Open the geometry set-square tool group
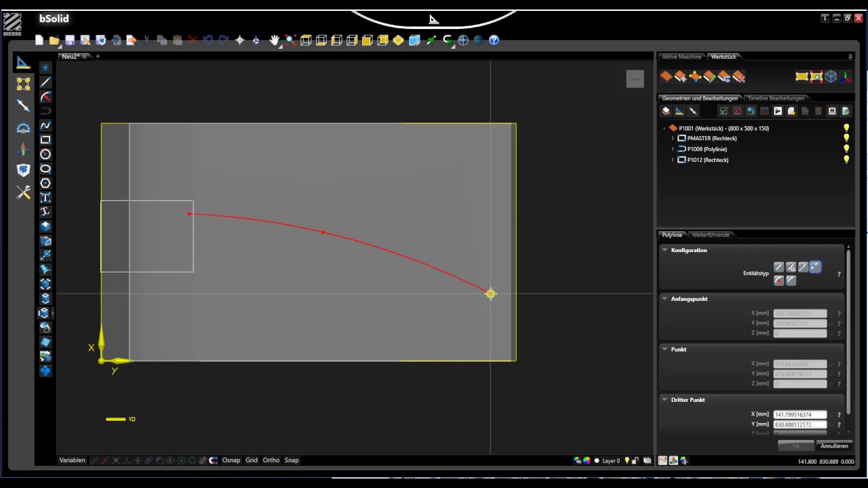Image resolution: width=868 pixels, height=488 pixels. 23,63
